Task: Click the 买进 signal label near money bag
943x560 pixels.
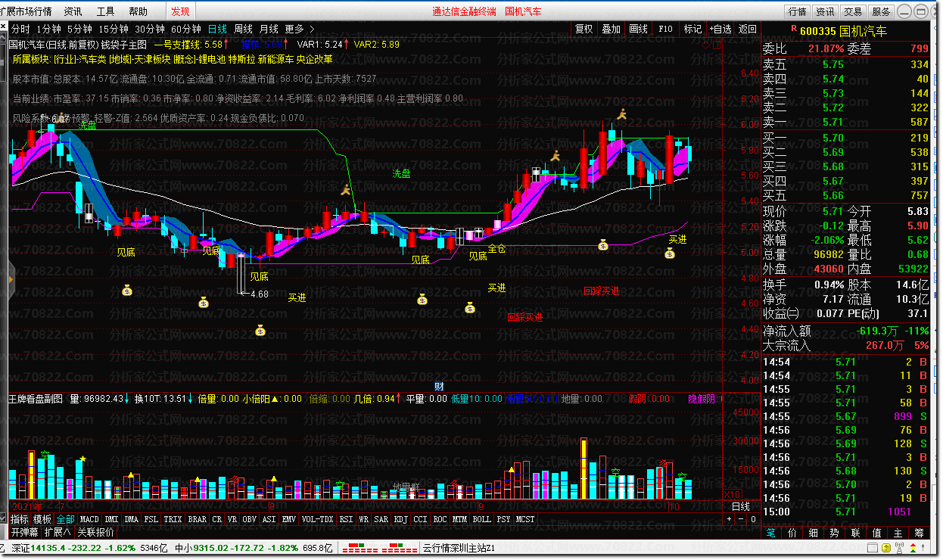Action: pos(677,239)
